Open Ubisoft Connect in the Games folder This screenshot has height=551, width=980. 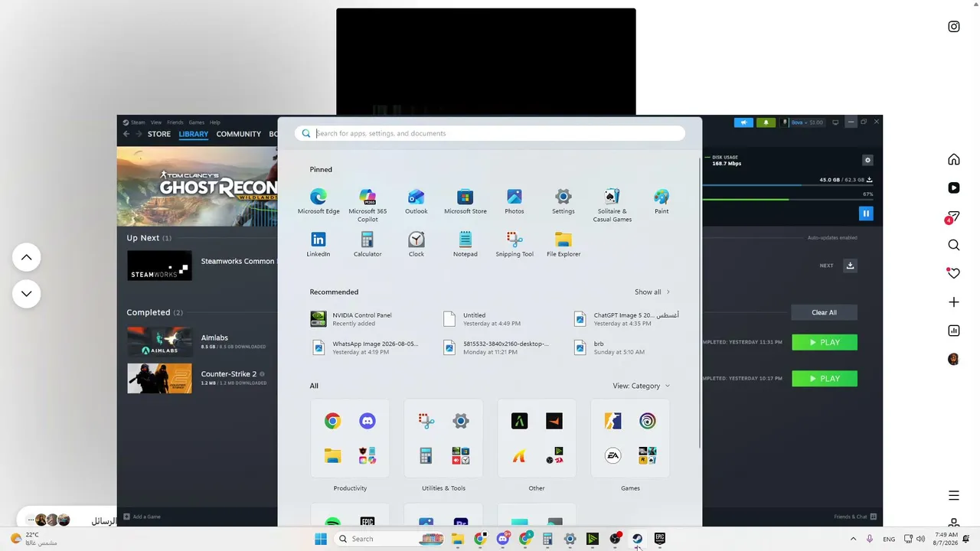pyautogui.click(x=648, y=421)
